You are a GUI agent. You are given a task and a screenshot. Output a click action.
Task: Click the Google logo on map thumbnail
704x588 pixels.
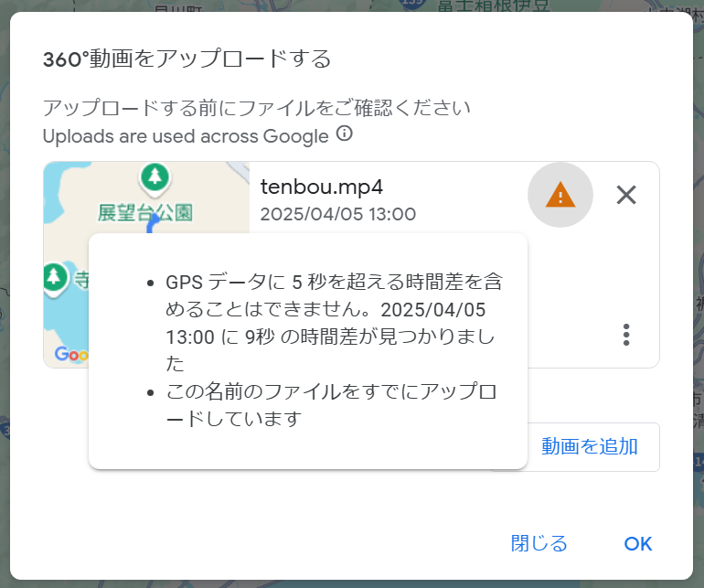click(x=72, y=354)
